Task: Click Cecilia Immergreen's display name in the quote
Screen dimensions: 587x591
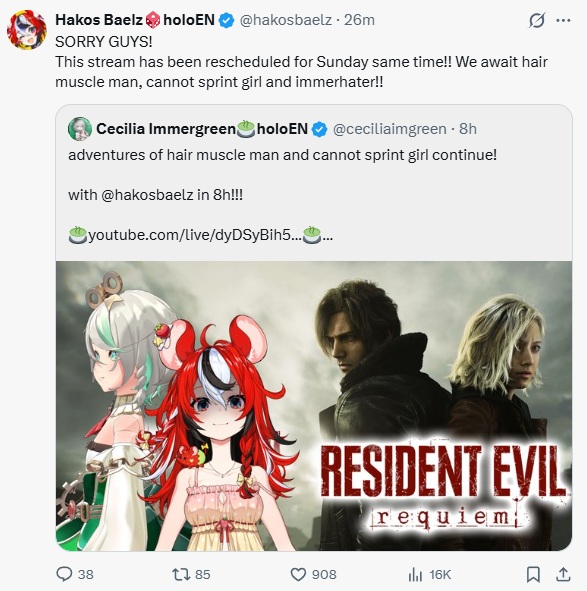Action: (166, 129)
